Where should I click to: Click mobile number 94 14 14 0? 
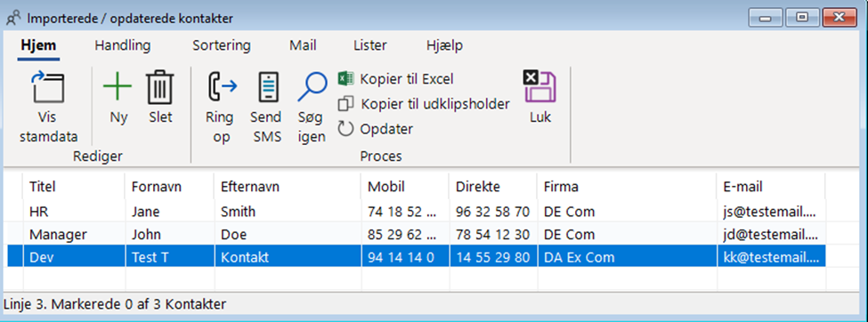click(x=405, y=257)
